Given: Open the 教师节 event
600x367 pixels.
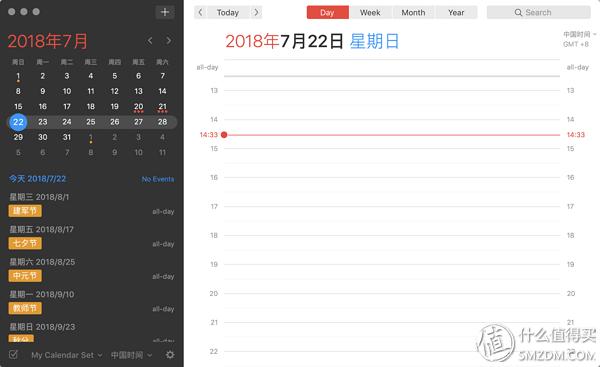Looking at the screenshot, I should pyautogui.click(x=25, y=308).
